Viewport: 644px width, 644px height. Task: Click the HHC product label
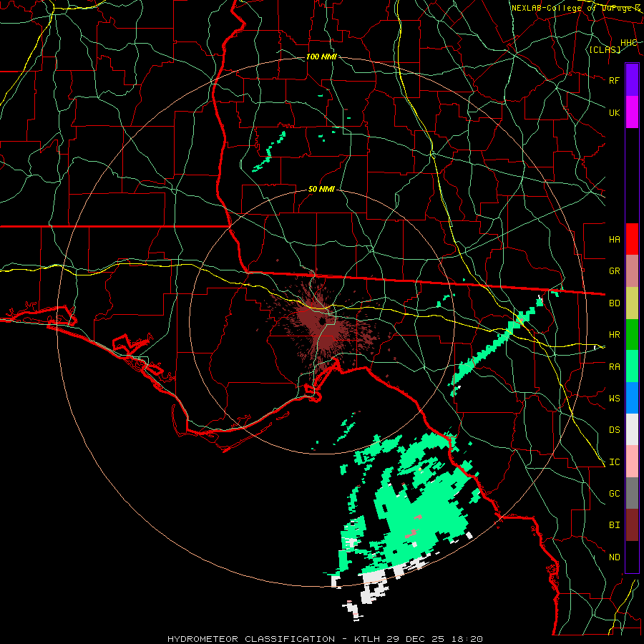click(x=628, y=43)
